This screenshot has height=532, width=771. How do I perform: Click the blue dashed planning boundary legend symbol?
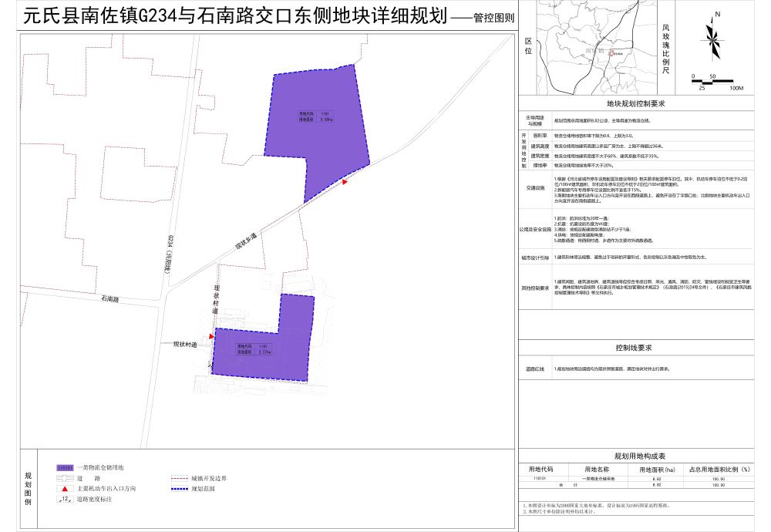click(x=180, y=489)
